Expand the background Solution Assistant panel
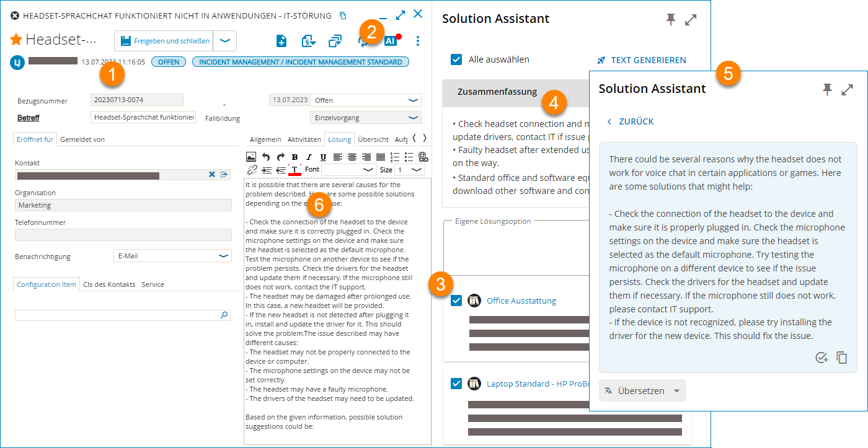868x448 pixels. pos(691,20)
